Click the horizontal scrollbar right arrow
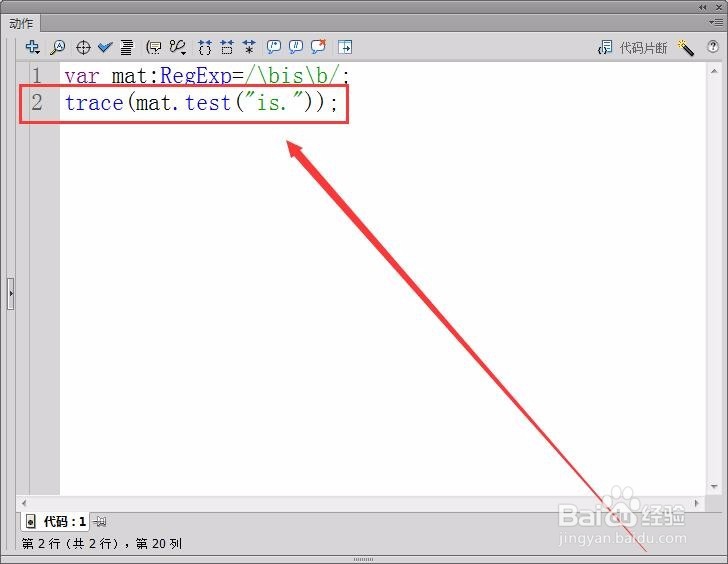This screenshot has height=564, width=728. (x=696, y=503)
